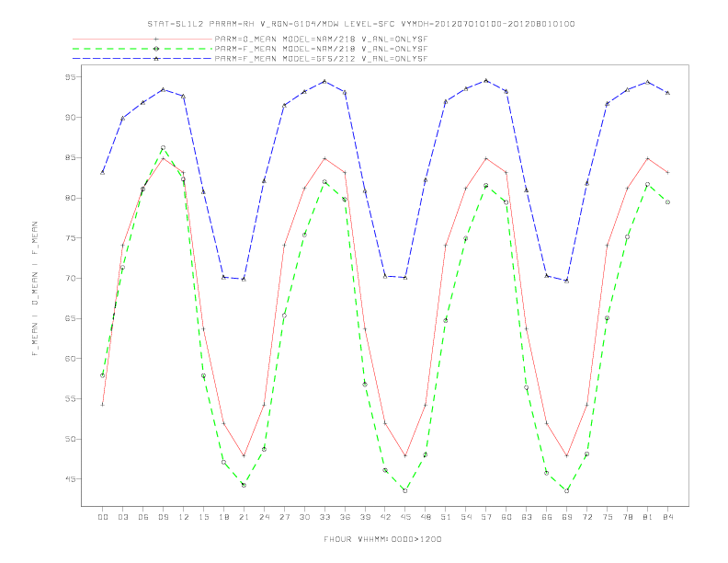Click x-axis tick label 78
The height and width of the screenshot is (563, 728).
tap(627, 517)
